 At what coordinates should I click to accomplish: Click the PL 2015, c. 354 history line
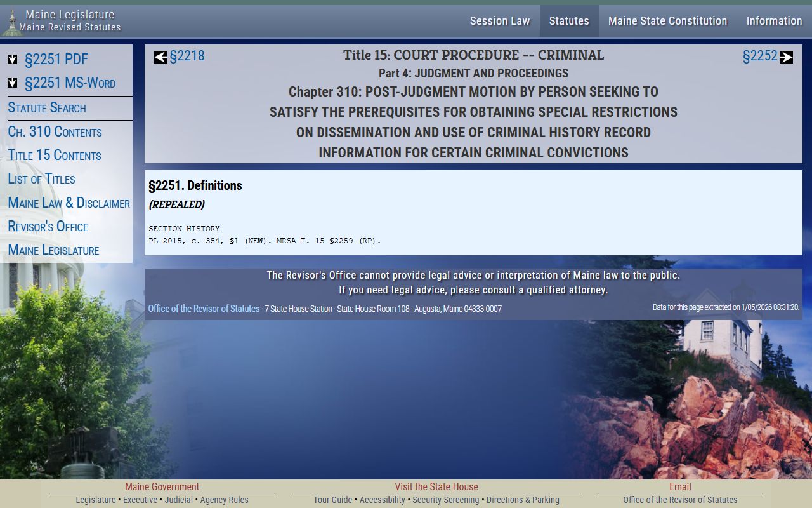[265, 241]
